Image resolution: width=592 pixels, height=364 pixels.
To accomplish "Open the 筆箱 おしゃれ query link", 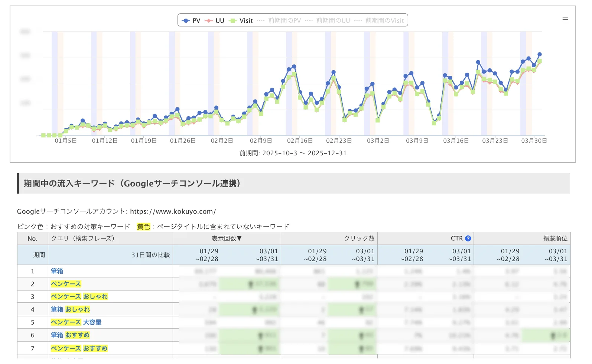I will (70, 309).
